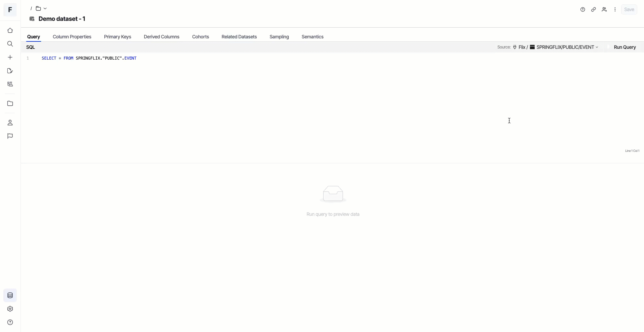
Task: Click the dataset table icon beside title
Action: tap(32, 19)
